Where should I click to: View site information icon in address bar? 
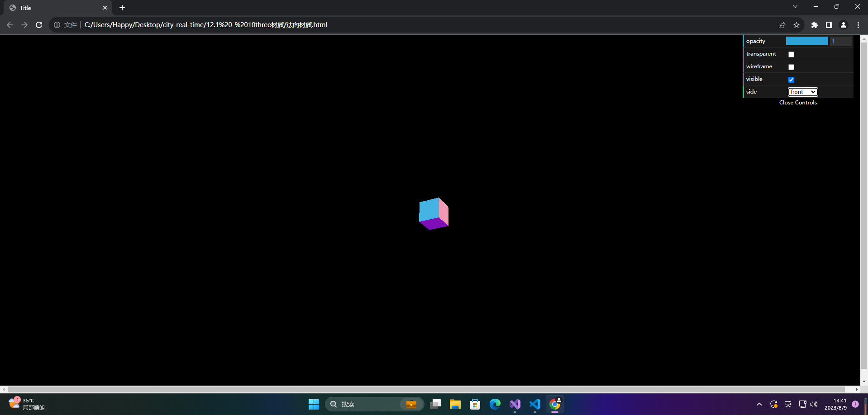[57, 25]
